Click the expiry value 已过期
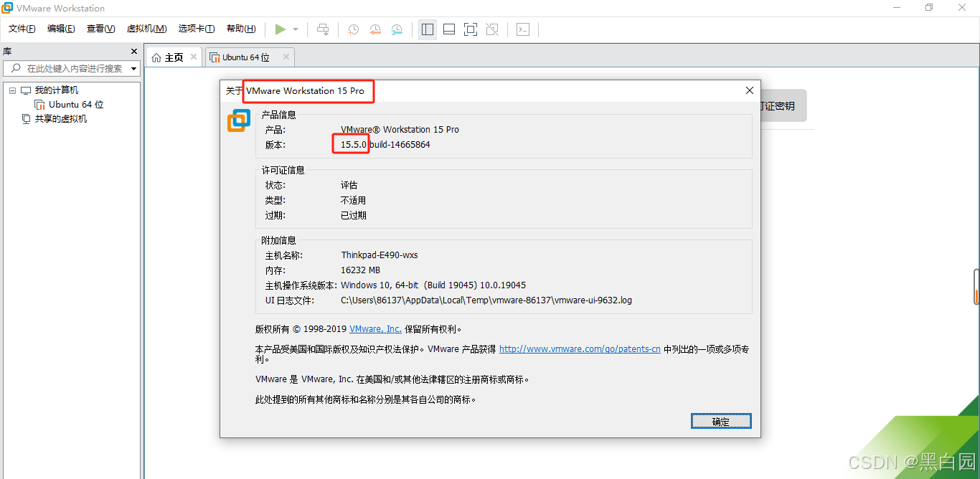The width and height of the screenshot is (980, 479). click(x=353, y=215)
